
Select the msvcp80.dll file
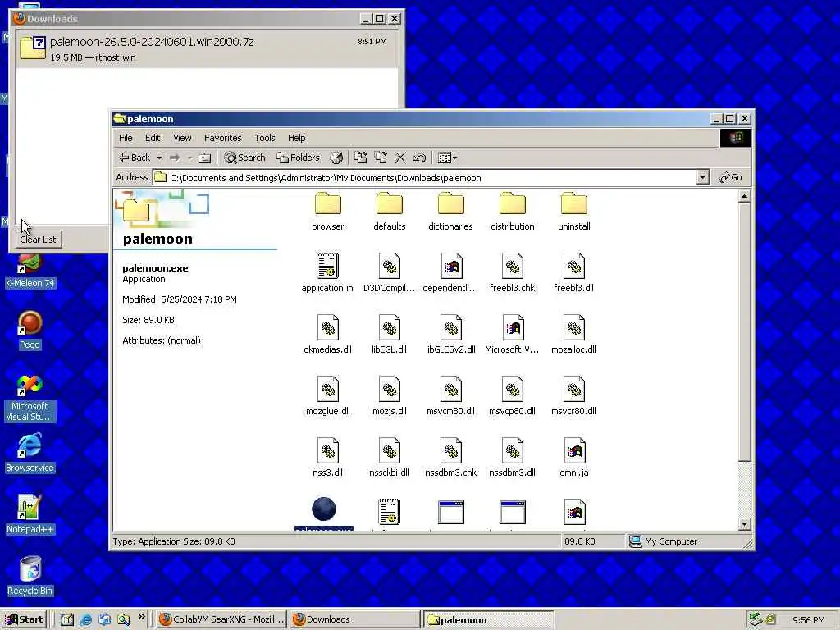(x=512, y=396)
